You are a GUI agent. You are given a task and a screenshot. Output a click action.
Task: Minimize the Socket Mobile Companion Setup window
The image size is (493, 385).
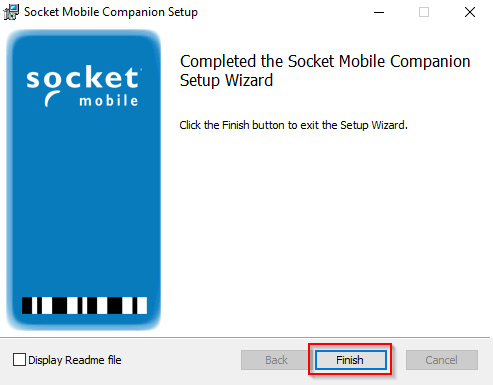pyautogui.click(x=379, y=12)
